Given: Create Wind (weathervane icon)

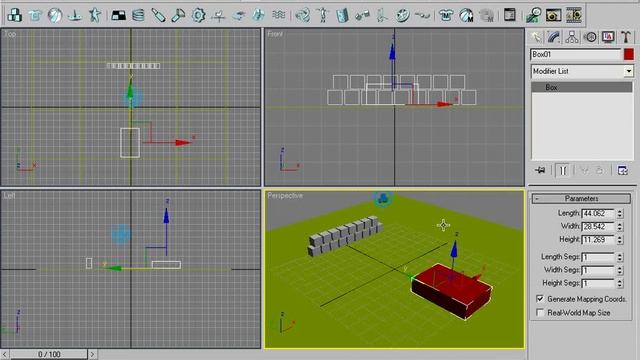Looking at the screenshot, I should click(219, 15).
